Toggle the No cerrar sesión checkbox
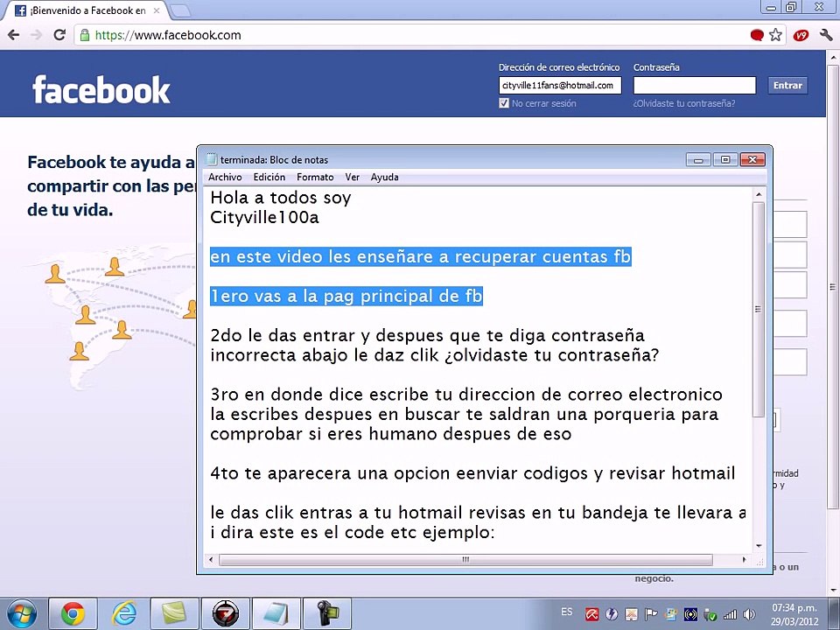Screen dimensions: 840x630 pos(504,103)
